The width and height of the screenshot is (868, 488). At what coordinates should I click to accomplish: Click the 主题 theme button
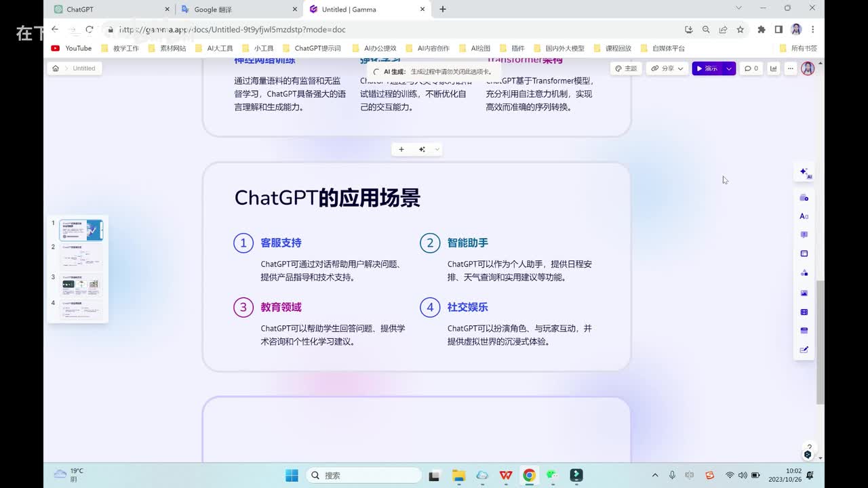click(626, 68)
